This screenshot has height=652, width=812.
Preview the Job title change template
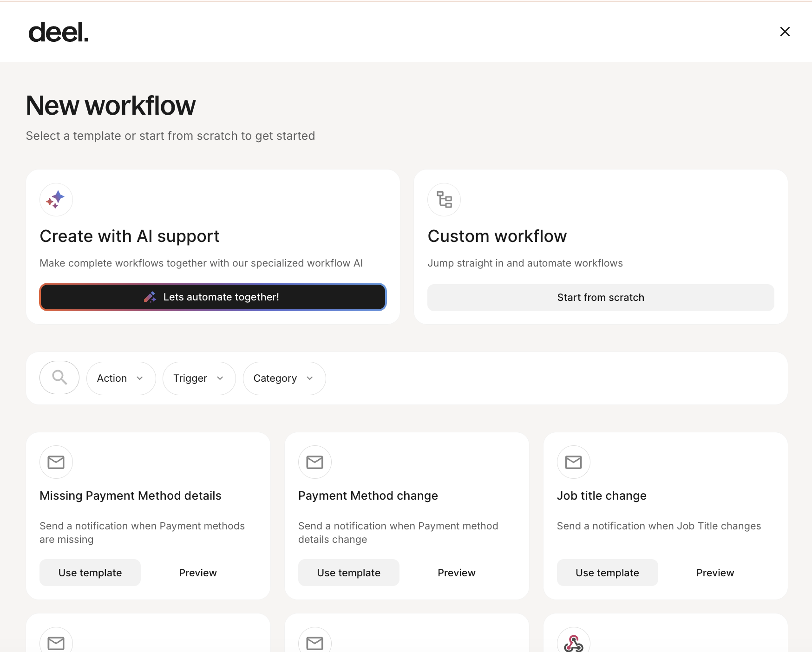pos(715,573)
